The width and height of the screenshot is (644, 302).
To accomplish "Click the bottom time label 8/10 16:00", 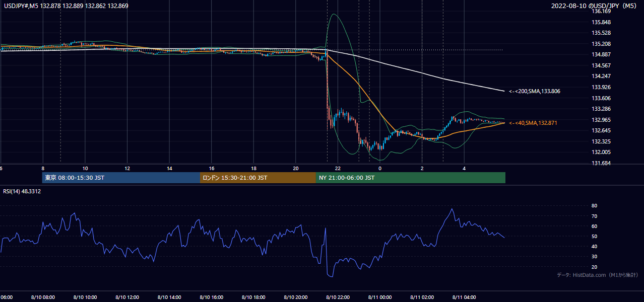I will (x=211, y=297).
